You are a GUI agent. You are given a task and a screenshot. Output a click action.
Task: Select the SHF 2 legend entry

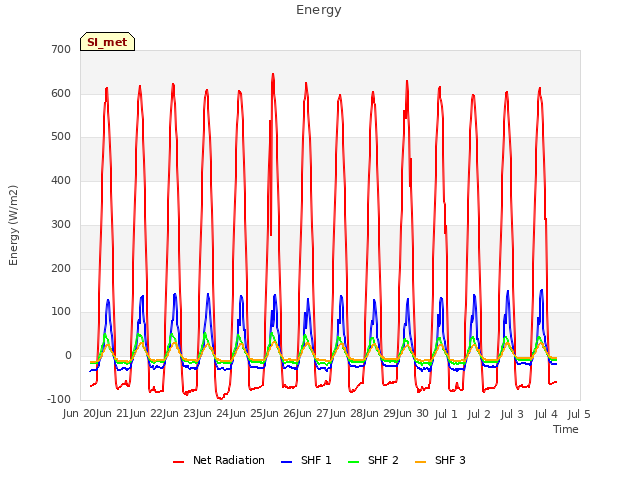[x=373, y=460]
